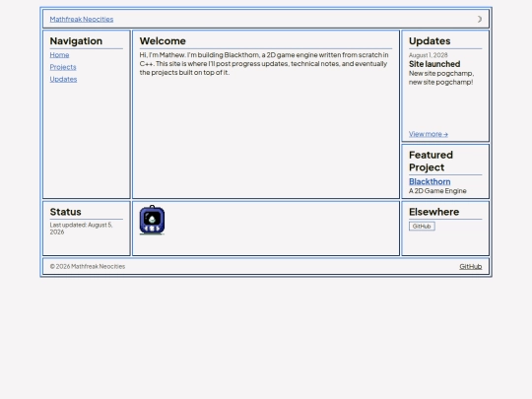Click the copyright notice in the footer

coord(88,267)
